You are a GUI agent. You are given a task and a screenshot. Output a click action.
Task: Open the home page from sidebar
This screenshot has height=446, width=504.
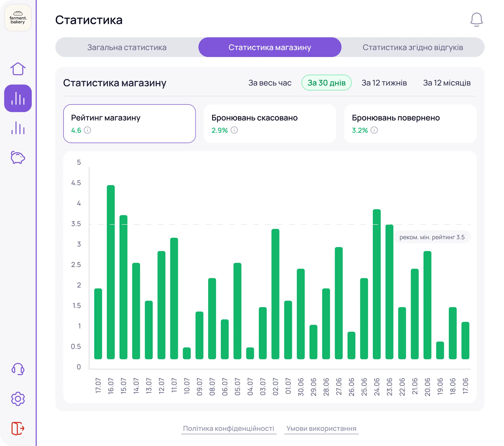tap(18, 69)
